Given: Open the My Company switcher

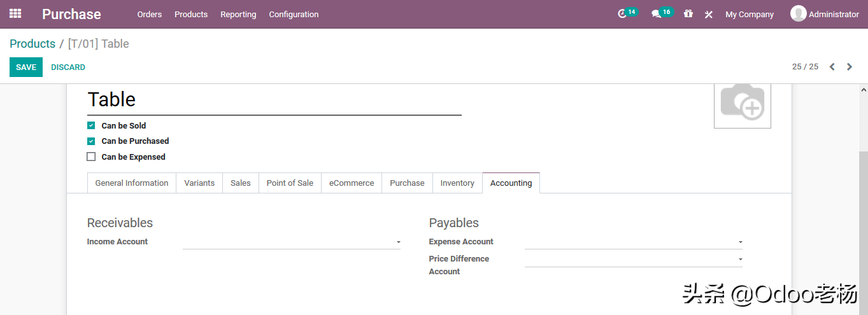Looking at the screenshot, I should pos(750,14).
